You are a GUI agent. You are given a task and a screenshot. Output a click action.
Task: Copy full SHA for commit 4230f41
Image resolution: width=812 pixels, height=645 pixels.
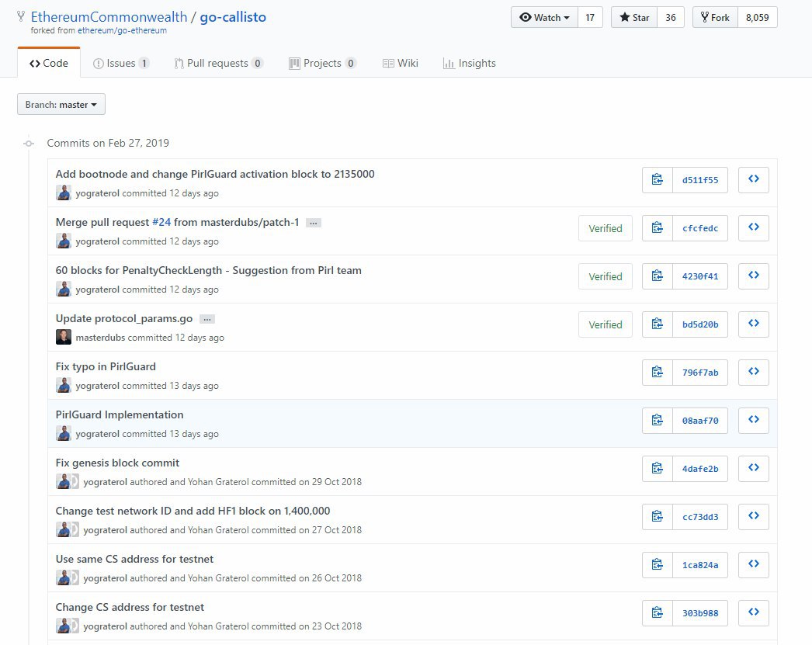click(658, 276)
